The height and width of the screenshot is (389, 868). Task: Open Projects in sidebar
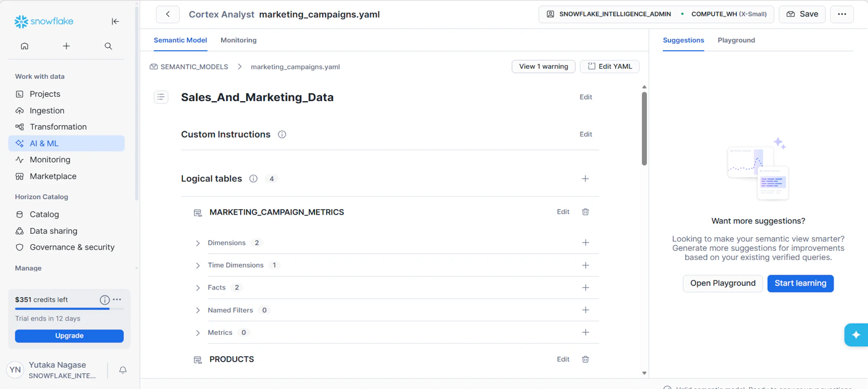click(x=67, y=94)
